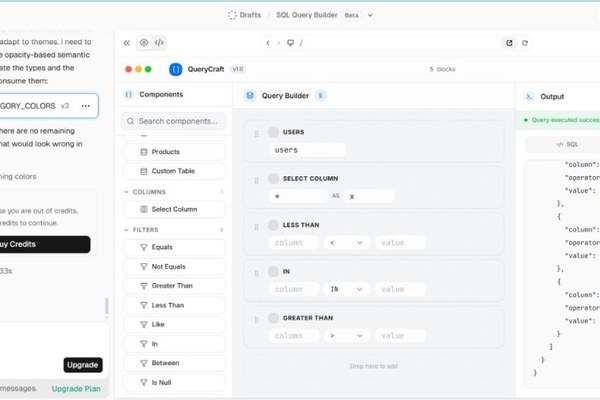
Task: Click the Between filter funnel icon
Action: [x=144, y=363]
